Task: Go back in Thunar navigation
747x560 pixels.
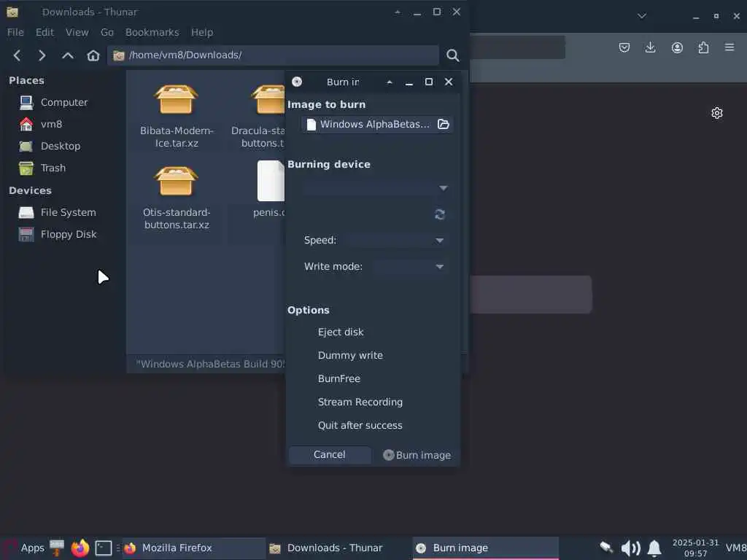Action: (18, 55)
